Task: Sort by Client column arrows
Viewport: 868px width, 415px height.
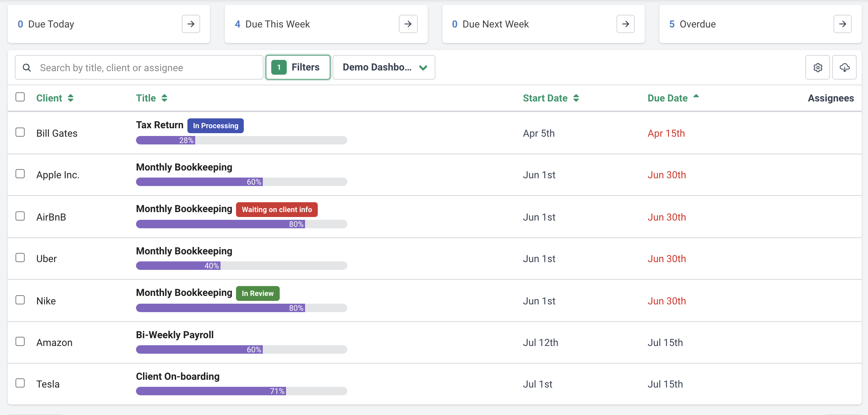Action: 70,98
